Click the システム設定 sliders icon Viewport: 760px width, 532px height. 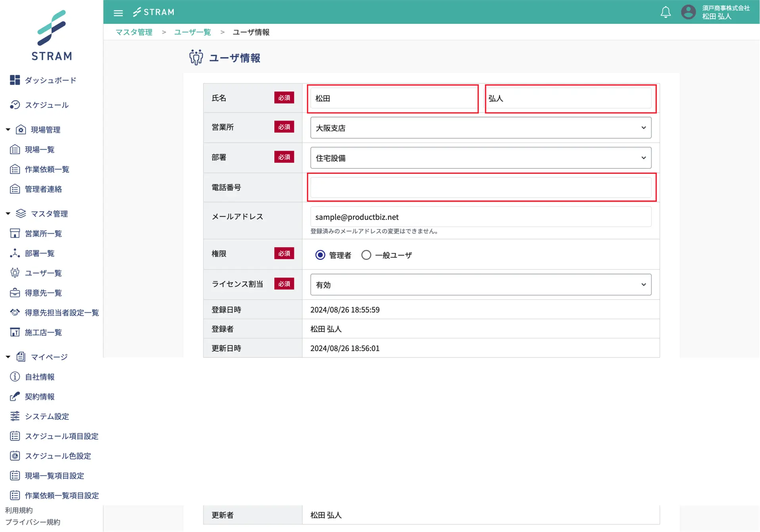click(15, 416)
